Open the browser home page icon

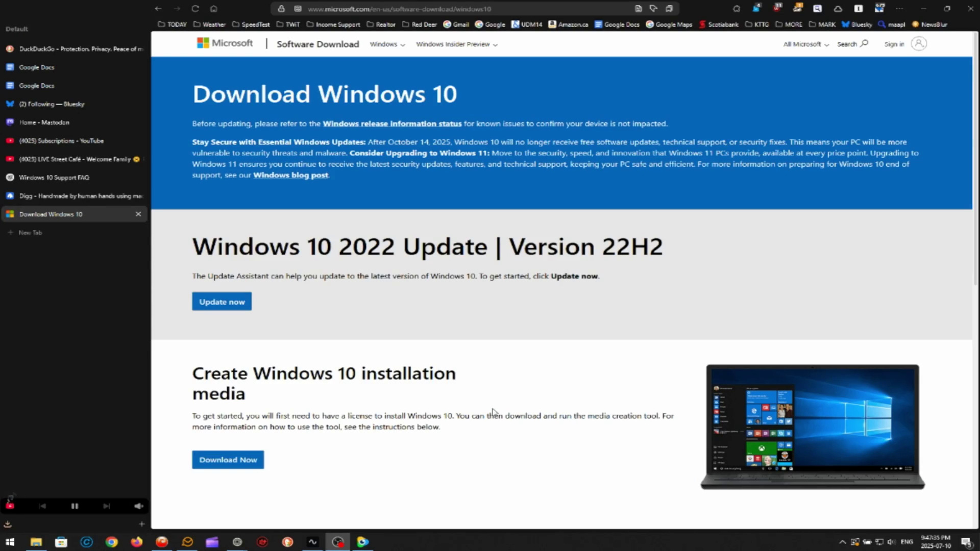pyautogui.click(x=214, y=9)
